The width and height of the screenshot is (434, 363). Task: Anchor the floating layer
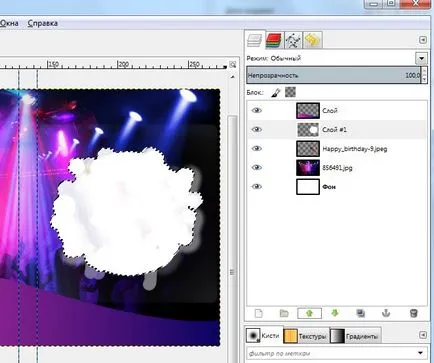pos(386,313)
